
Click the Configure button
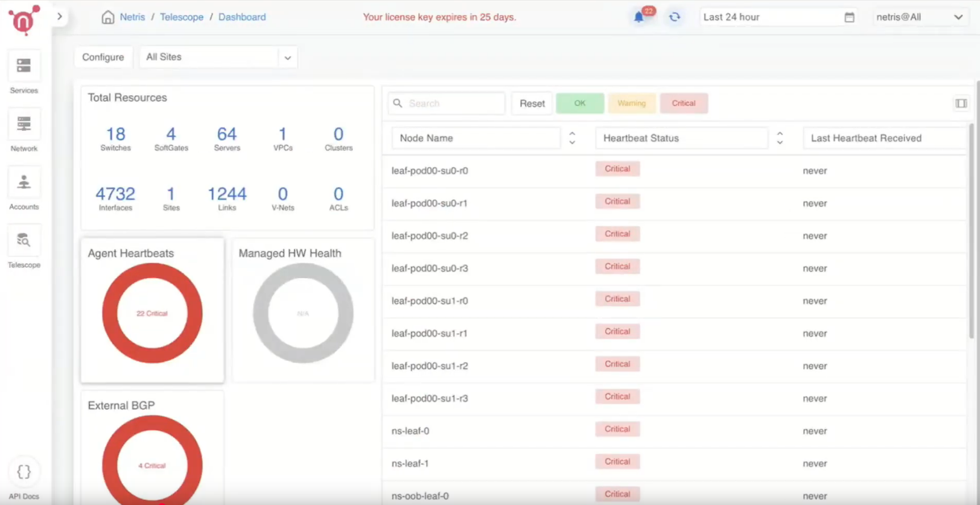point(103,57)
